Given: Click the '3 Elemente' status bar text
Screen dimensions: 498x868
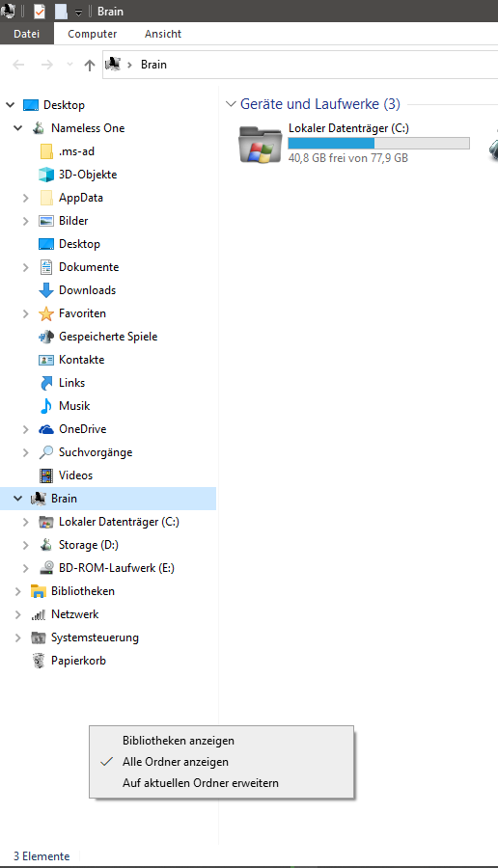Looking at the screenshot, I should pyautogui.click(x=41, y=855).
